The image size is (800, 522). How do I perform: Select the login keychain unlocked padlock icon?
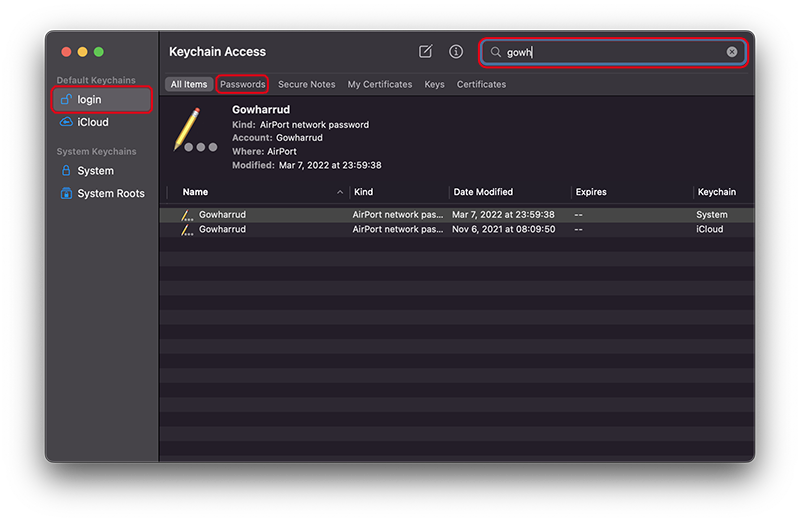click(x=66, y=99)
